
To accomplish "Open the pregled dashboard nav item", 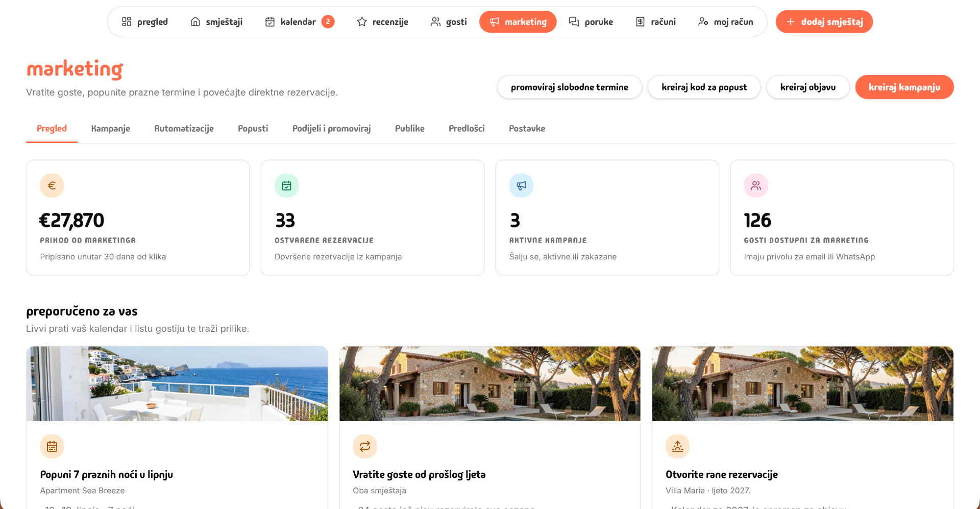I will pos(145,22).
